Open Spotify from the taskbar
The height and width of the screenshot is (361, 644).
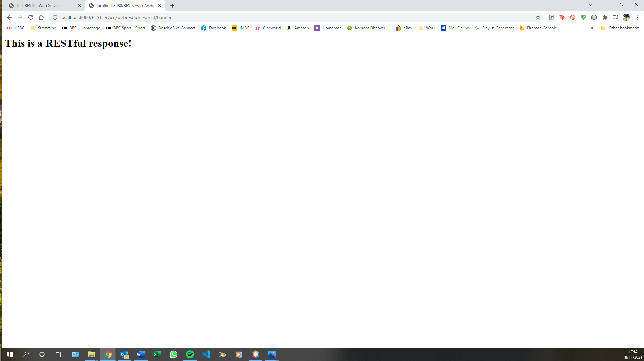190,354
